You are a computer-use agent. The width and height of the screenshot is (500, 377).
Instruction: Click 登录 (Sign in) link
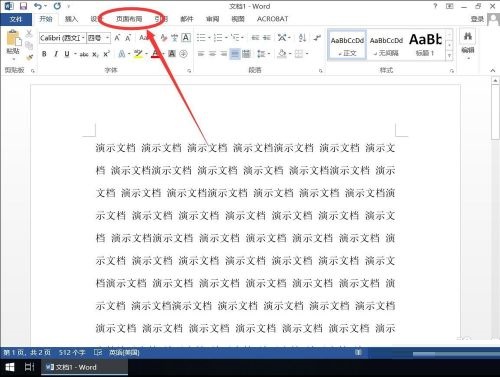click(477, 19)
